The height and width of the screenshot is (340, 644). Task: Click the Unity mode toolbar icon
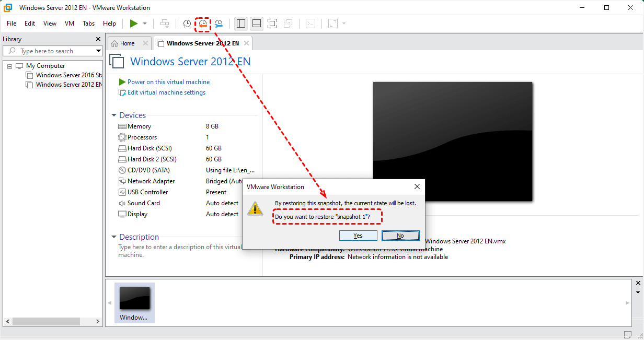(x=288, y=24)
